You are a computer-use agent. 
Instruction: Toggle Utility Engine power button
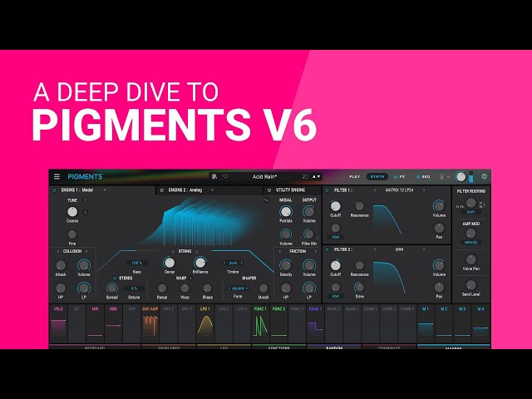click(x=269, y=190)
